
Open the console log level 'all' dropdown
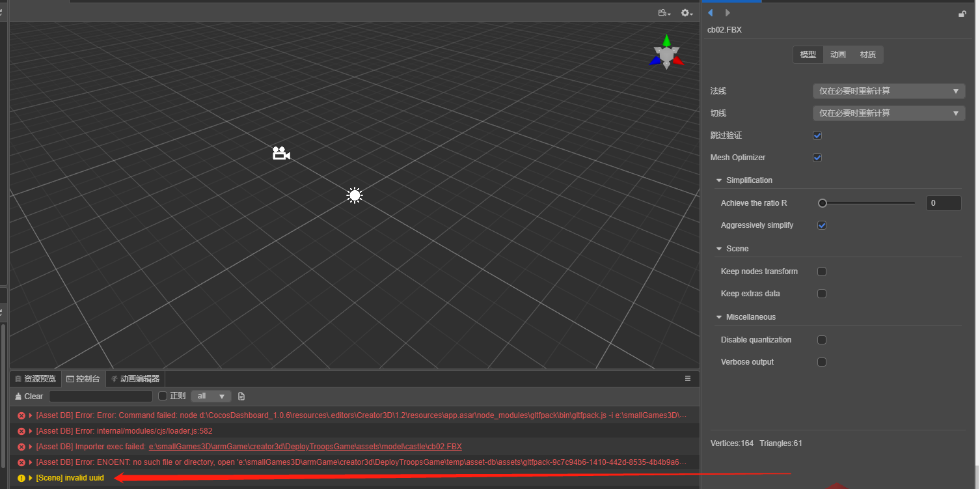click(x=211, y=396)
